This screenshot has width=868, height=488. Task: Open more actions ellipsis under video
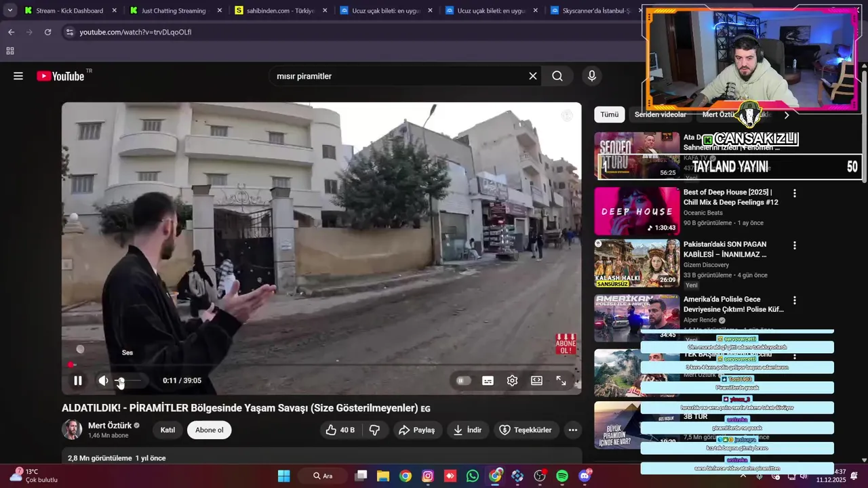point(573,430)
